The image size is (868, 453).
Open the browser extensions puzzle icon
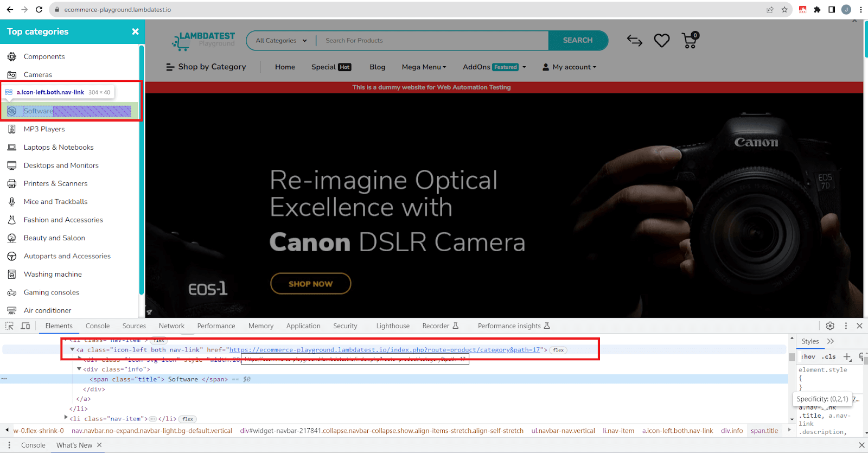(x=817, y=10)
